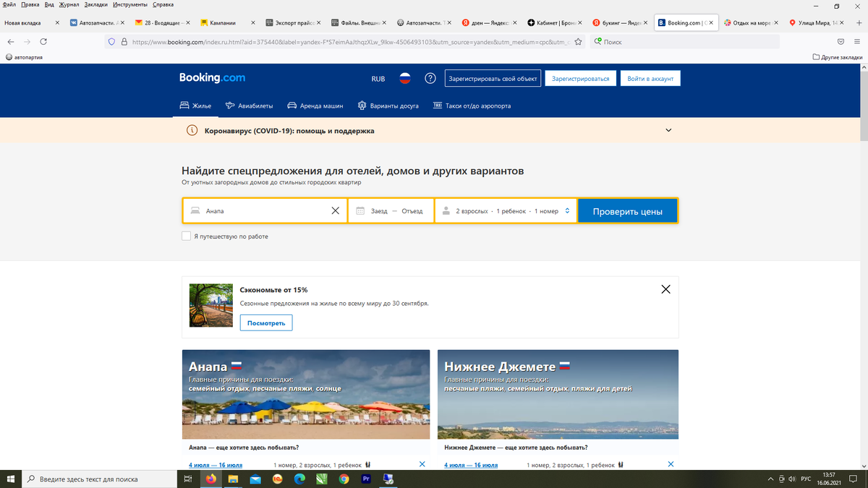Close the Сэкономьте от 15% banner

[x=665, y=289]
